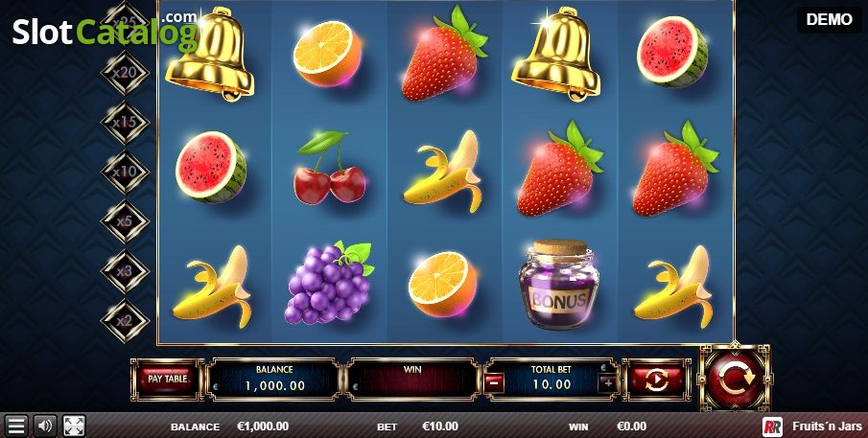Select the x10 multiplier diamond
The height and width of the screenshot is (438, 868).
(125, 172)
